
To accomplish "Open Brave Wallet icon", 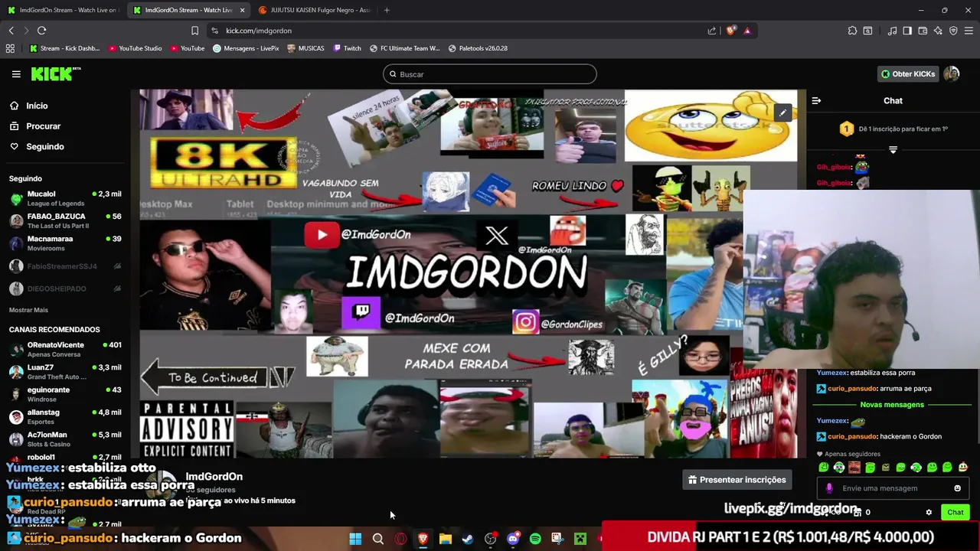I will coord(923,31).
